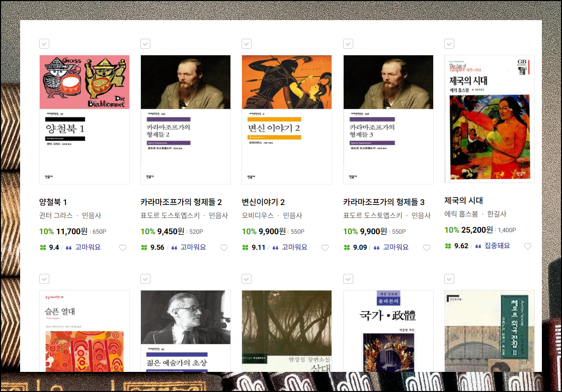This screenshot has width=562, height=392.
Task: Select author 에릭 홉스봄
Action: [x=461, y=214]
